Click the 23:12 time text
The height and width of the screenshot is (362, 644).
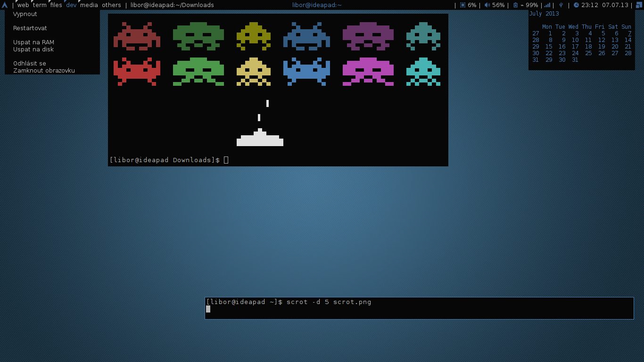click(590, 5)
